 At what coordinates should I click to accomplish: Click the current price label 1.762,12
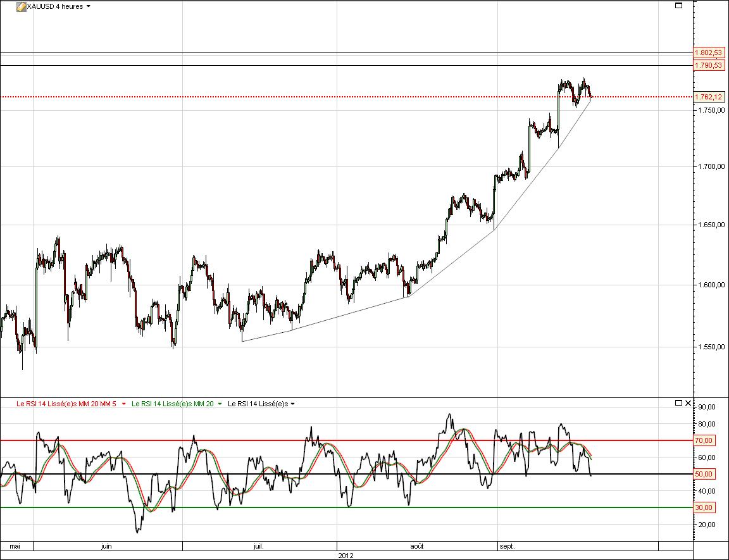(x=709, y=97)
